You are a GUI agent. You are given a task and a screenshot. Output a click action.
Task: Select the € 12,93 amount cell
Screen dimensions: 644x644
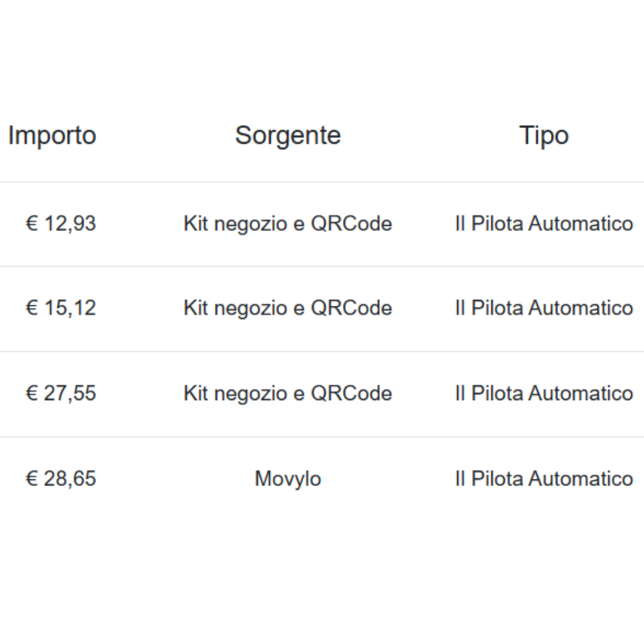[x=61, y=224]
